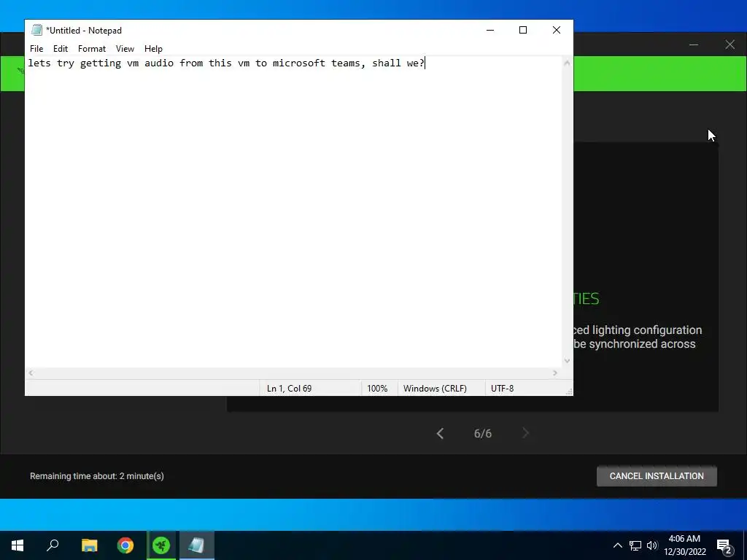The image size is (747, 560).
Task: Open network status tray icon
Action: tap(635, 545)
